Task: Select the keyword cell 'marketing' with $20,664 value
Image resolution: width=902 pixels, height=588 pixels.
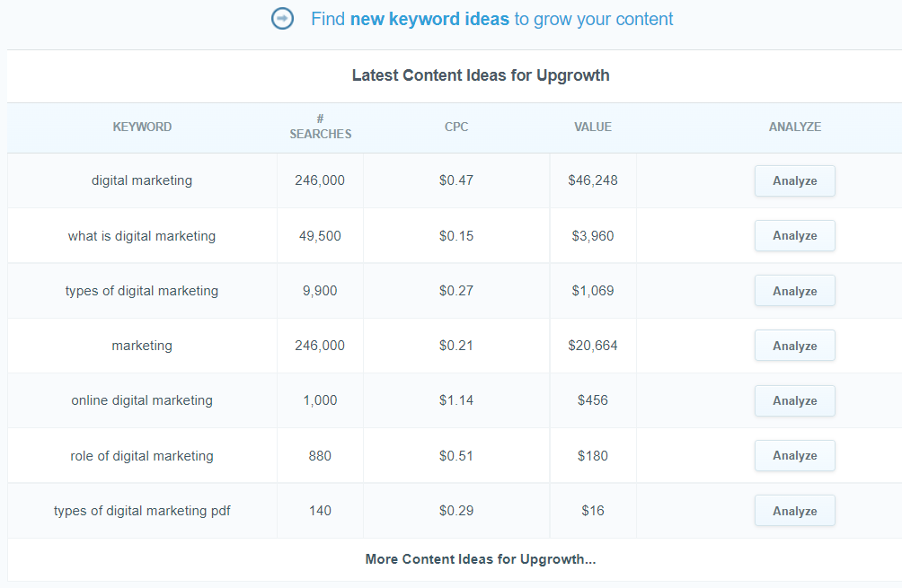Action: pyautogui.click(x=142, y=346)
